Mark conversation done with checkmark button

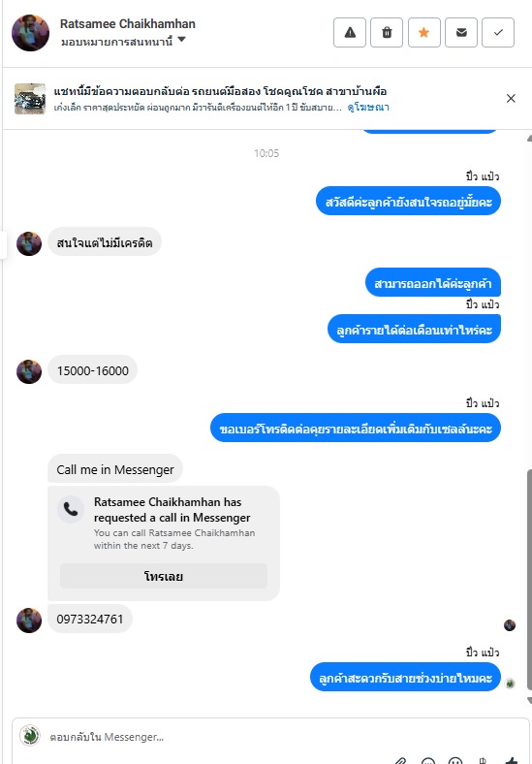498,33
